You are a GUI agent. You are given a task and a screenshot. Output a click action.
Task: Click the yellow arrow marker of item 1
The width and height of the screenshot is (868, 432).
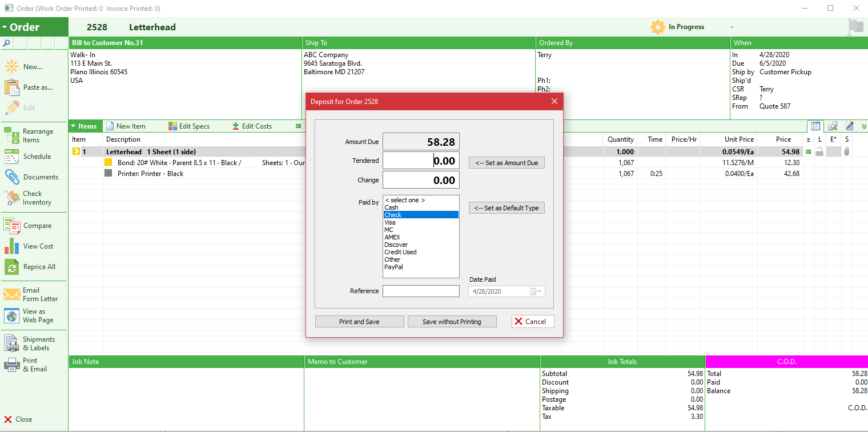[x=77, y=152]
